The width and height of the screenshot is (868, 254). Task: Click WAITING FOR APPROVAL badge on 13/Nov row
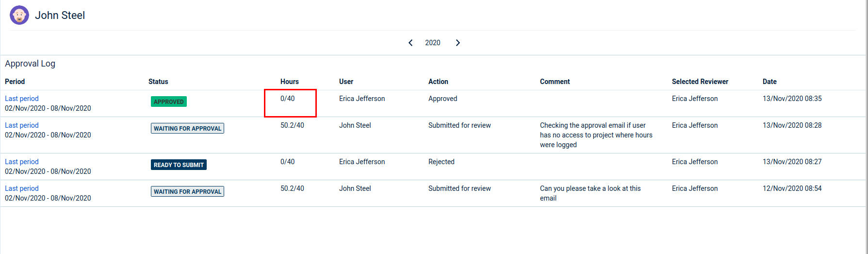[187, 128]
